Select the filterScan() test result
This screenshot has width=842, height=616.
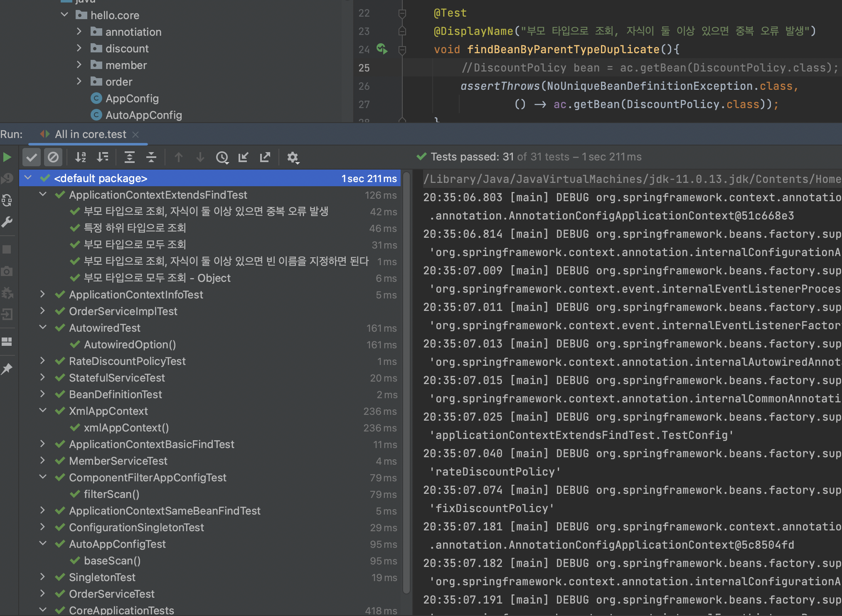pyautogui.click(x=210, y=494)
